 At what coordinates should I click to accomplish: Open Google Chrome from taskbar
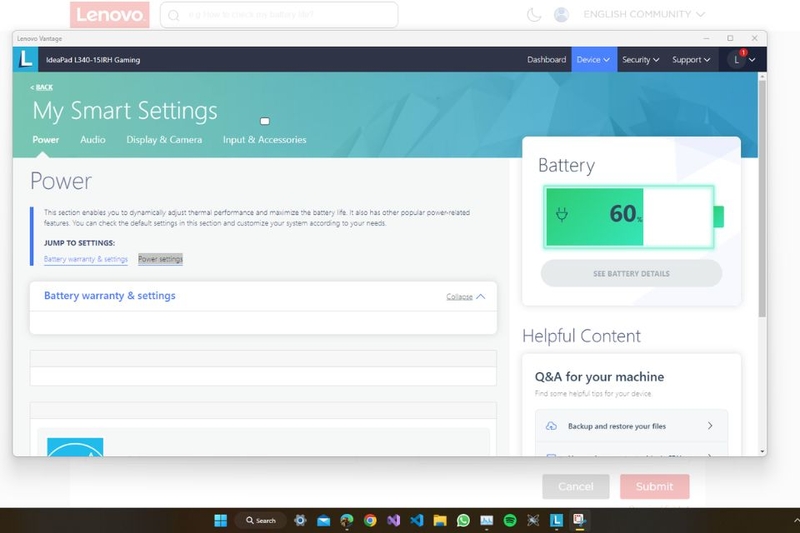pyautogui.click(x=370, y=520)
